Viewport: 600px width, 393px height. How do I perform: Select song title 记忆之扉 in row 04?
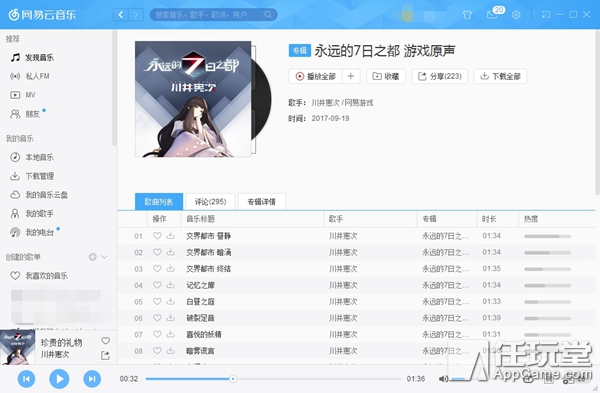coord(201,285)
